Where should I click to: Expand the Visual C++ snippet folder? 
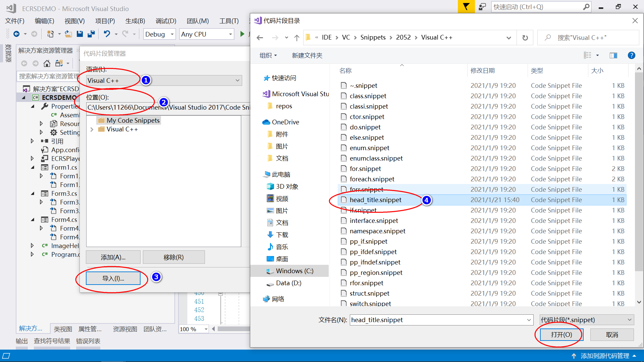[x=92, y=129]
